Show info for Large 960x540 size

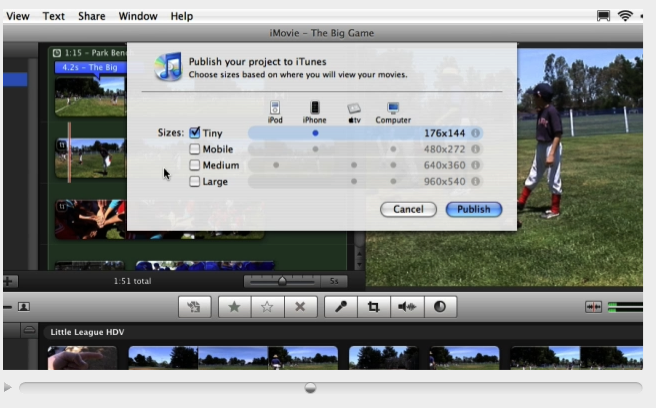point(475,181)
